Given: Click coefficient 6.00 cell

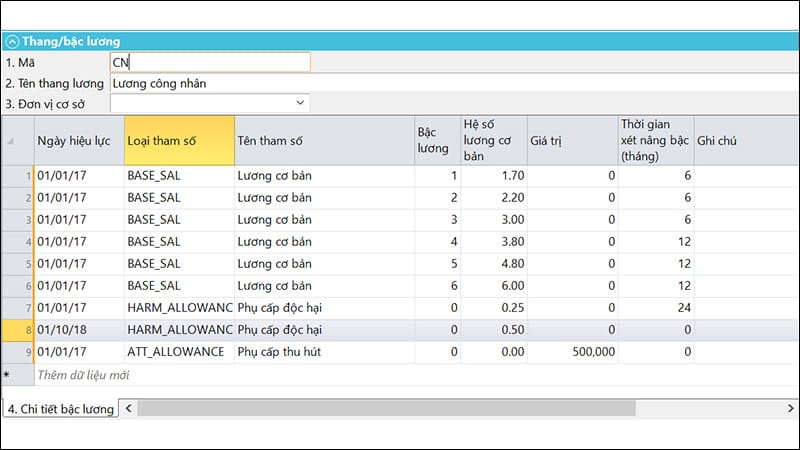Looking at the screenshot, I should [493, 286].
